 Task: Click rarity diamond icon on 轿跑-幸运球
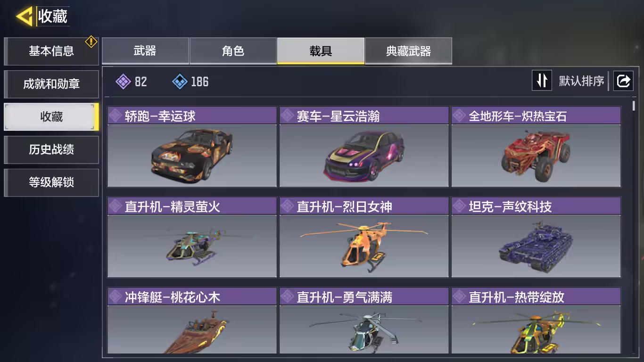coord(116,115)
